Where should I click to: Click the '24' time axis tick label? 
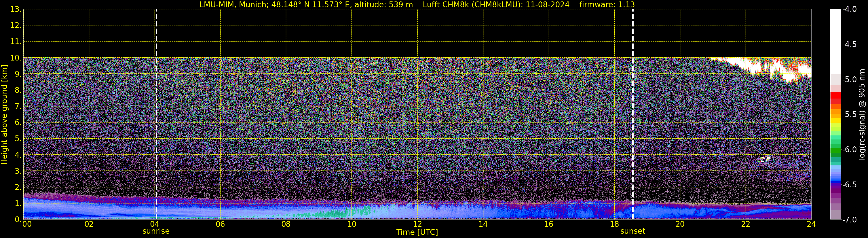point(811,224)
